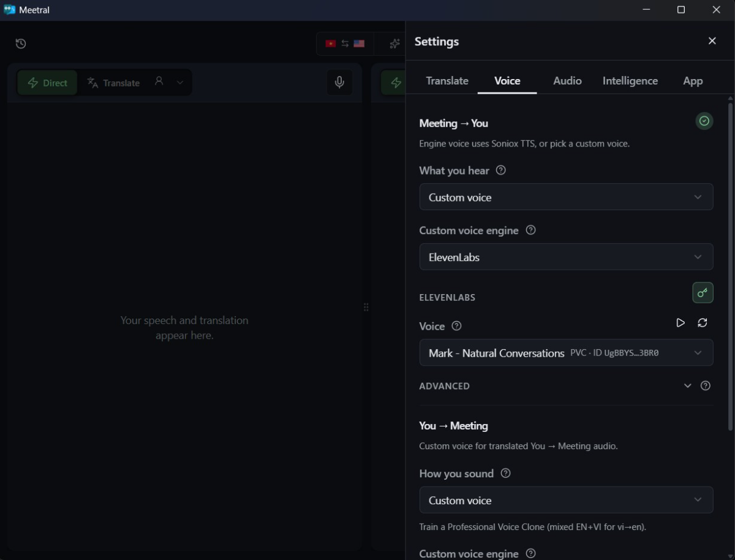Click the Settings panel vertical scrollbar

click(x=730, y=267)
